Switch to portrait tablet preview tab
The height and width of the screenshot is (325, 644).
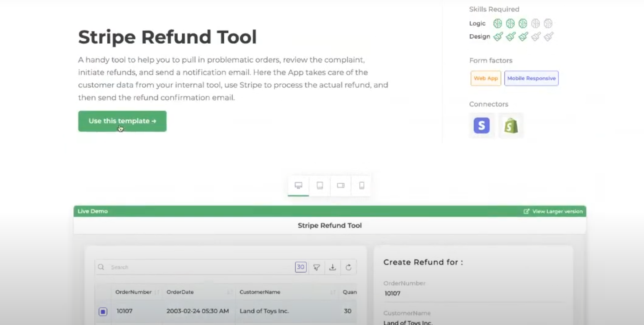pos(320,186)
